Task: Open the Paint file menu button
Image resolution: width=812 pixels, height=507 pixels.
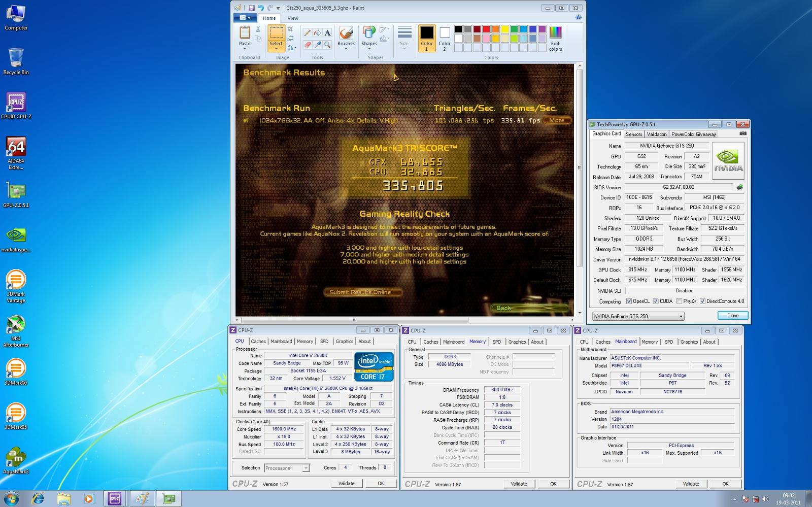Action: pyautogui.click(x=245, y=18)
